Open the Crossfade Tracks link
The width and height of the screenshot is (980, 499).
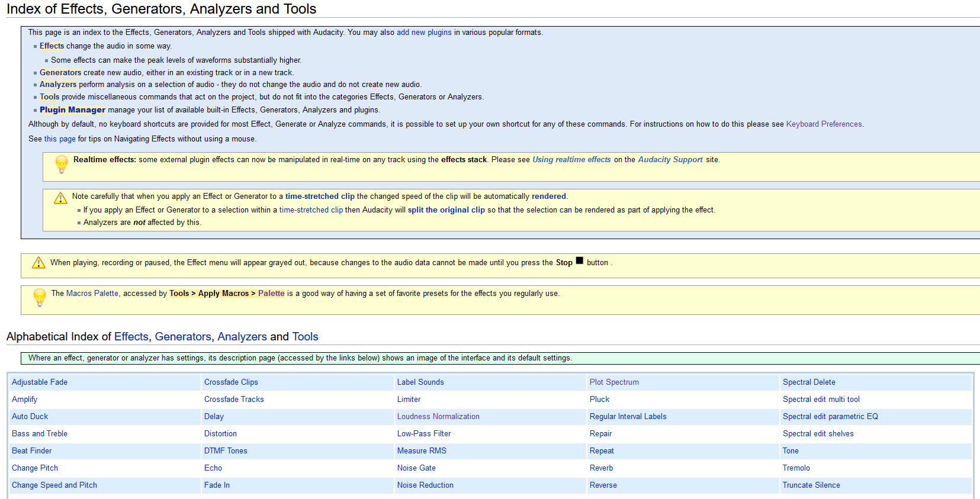click(234, 400)
